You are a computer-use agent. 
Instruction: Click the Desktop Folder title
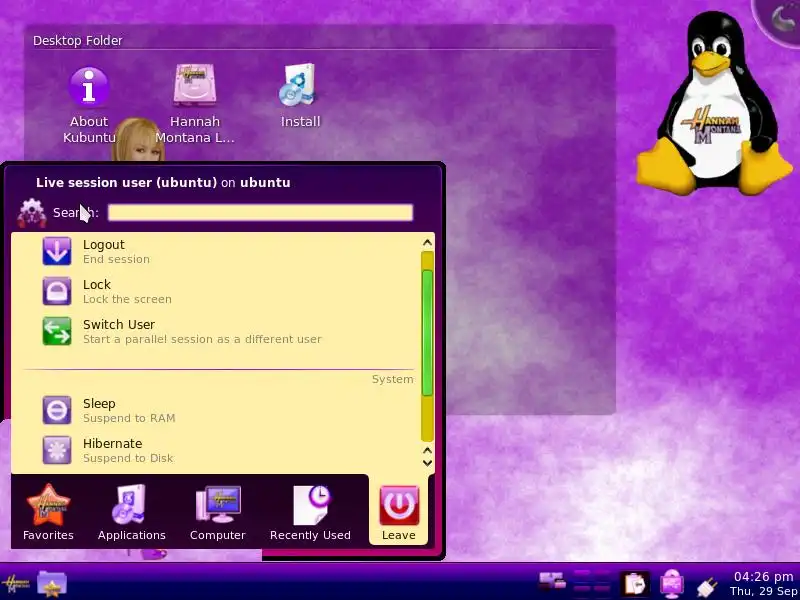click(x=78, y=40)
